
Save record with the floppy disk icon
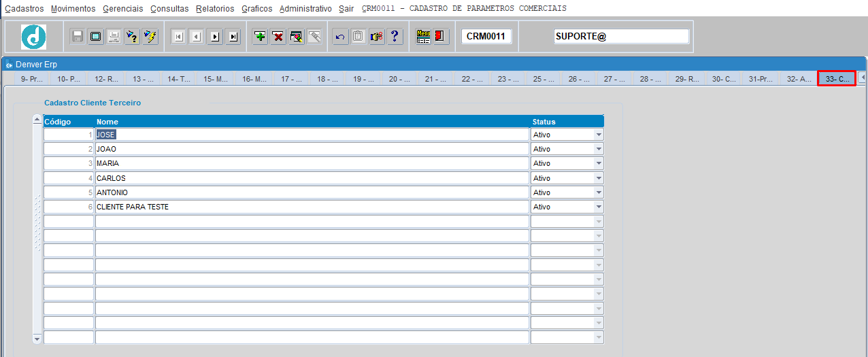coord(78,37)
